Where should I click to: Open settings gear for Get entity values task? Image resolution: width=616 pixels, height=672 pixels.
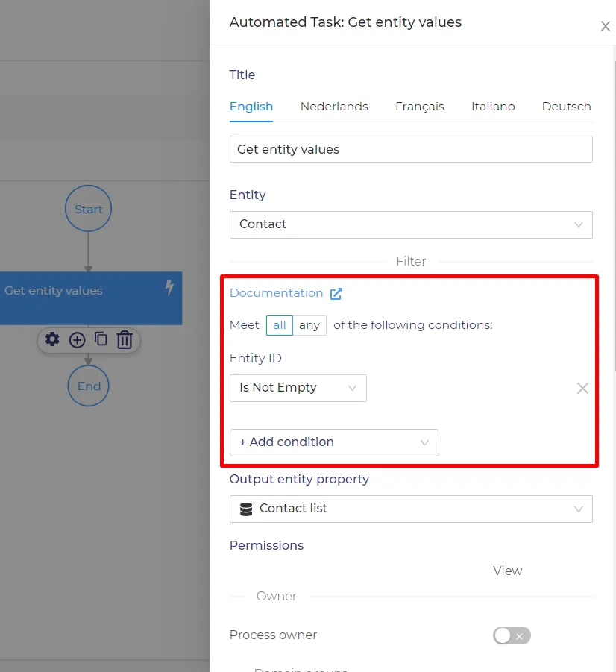52,340
